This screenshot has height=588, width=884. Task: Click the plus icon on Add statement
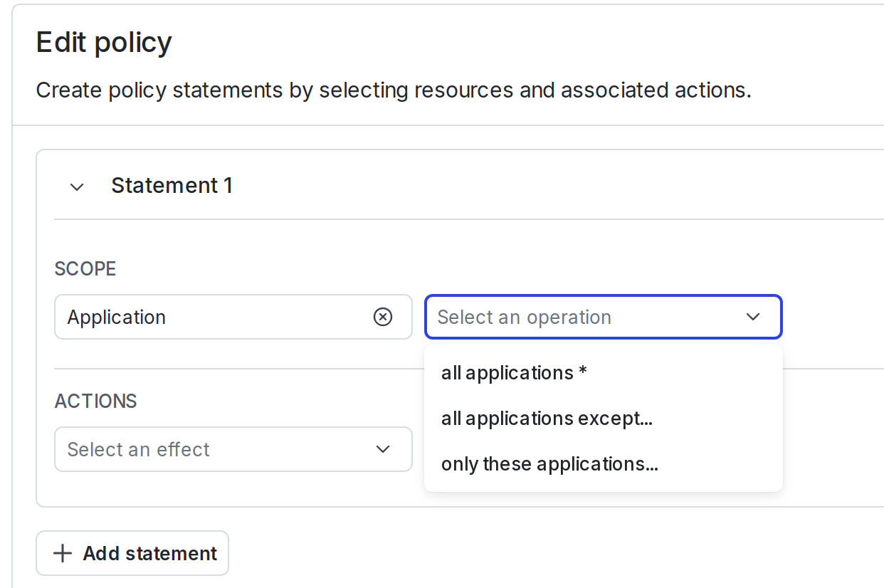pos(64,553)
